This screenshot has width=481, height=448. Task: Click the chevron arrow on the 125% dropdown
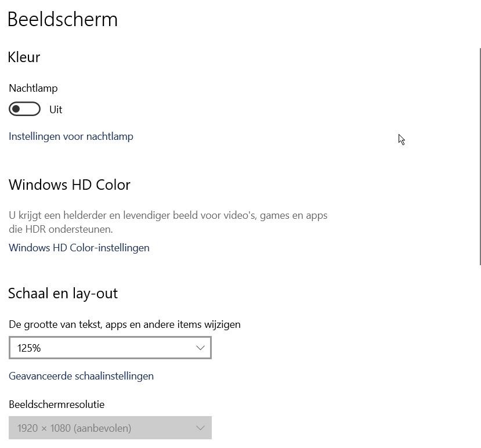click(200, 348)
